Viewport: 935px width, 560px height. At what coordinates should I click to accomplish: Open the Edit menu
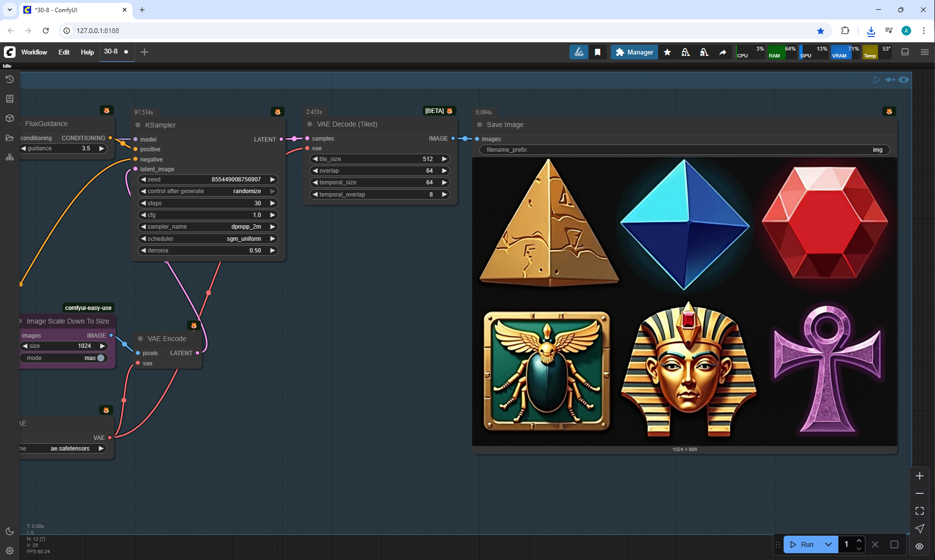tap(64, 52)
